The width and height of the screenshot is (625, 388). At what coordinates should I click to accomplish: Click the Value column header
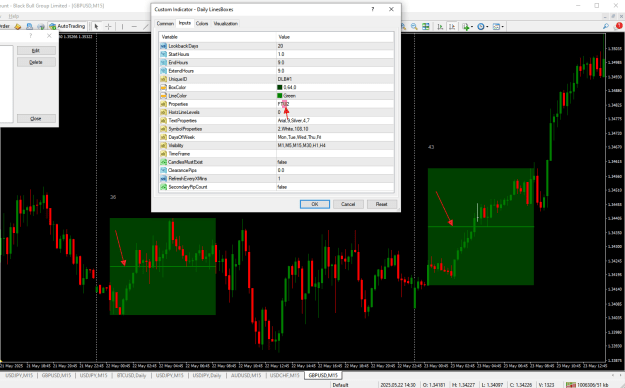335,37
